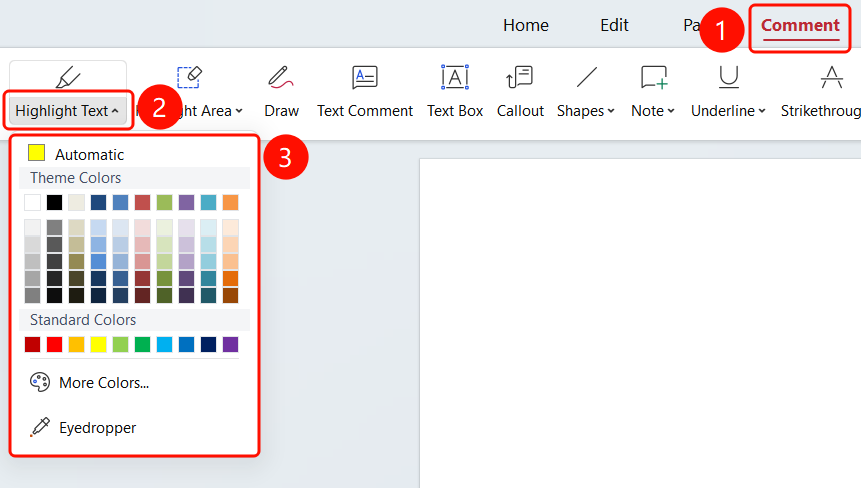Pick the amber orange standard color
Image resolution: width=861 pixels, height=488 pixels.
coord(76,344)
